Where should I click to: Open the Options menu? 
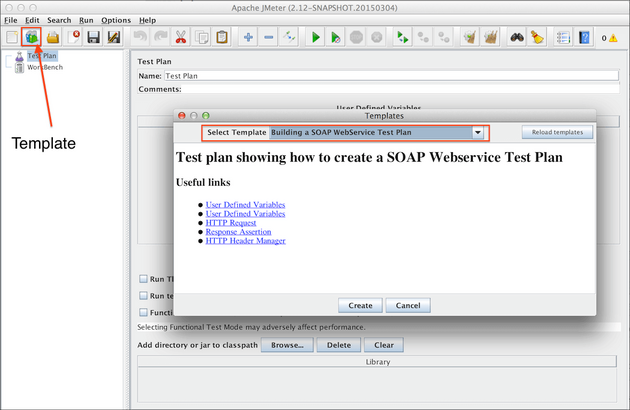click(x=116, y=20)
